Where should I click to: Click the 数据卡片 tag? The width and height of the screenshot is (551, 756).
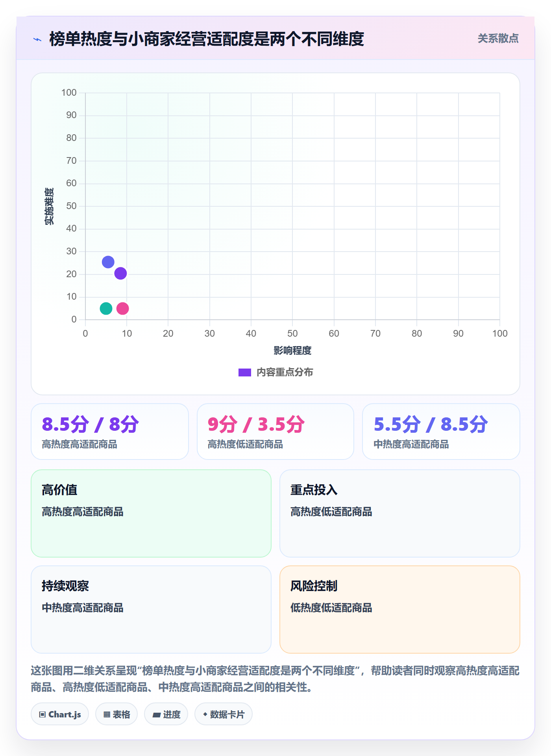pyautogui.click(x=224, y=714)
